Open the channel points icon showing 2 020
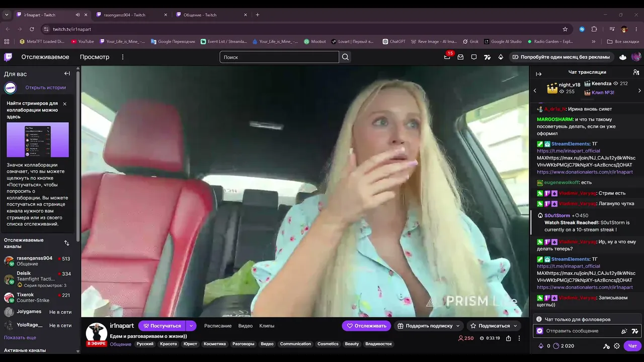Screen dimensions: 644x362 (563, 346)
